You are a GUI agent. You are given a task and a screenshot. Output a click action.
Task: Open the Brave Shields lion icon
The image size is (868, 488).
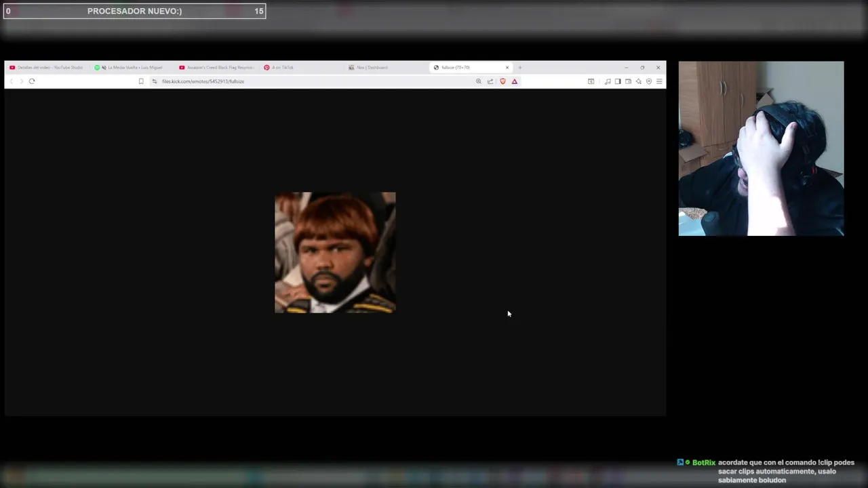(502, 81)
